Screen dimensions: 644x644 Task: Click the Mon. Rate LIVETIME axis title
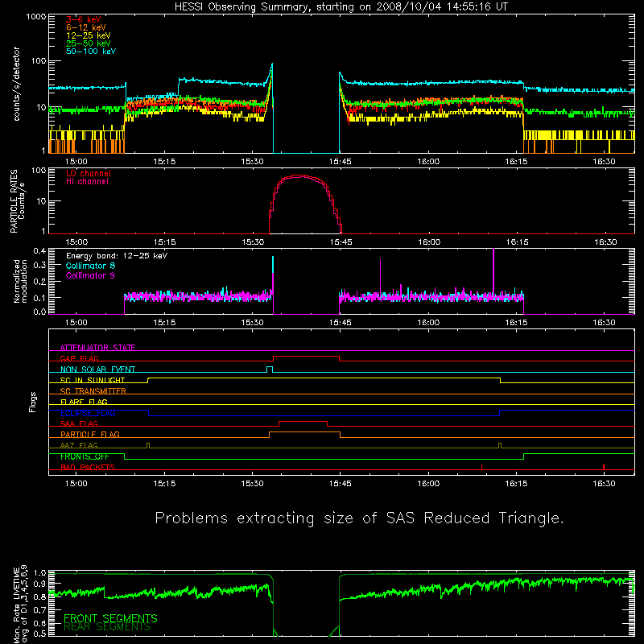point(20,605)
